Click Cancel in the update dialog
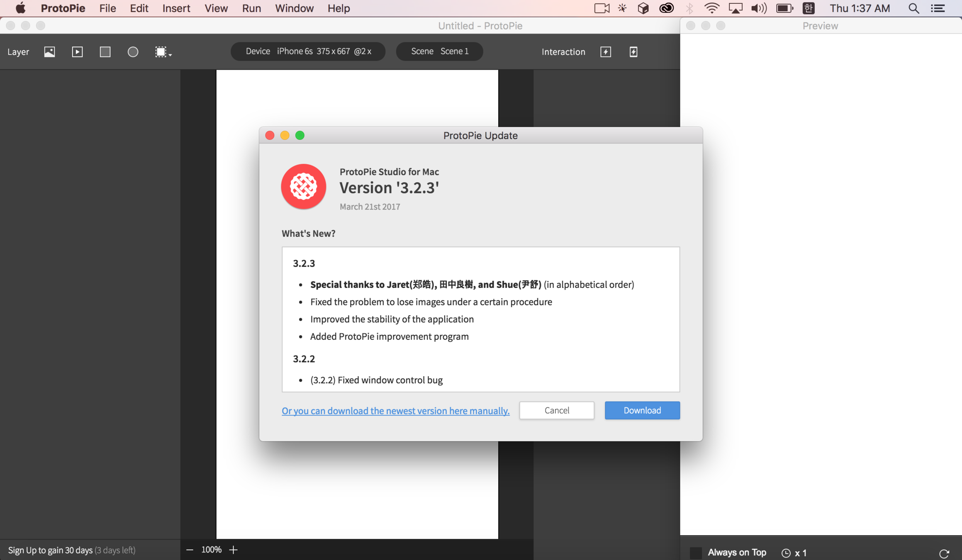 [x=556, y=410]
